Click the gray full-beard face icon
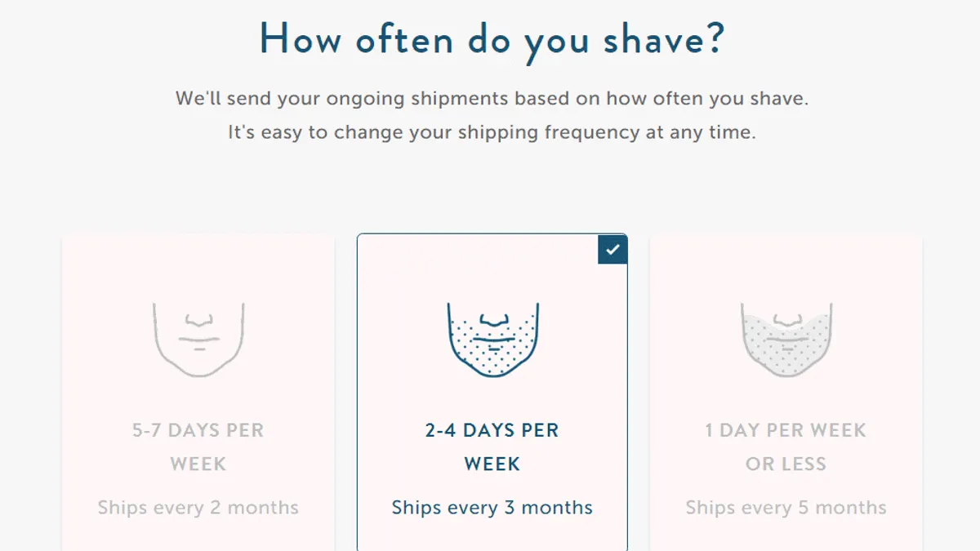Viewport: 980px width, 551px height. (786, 340)
